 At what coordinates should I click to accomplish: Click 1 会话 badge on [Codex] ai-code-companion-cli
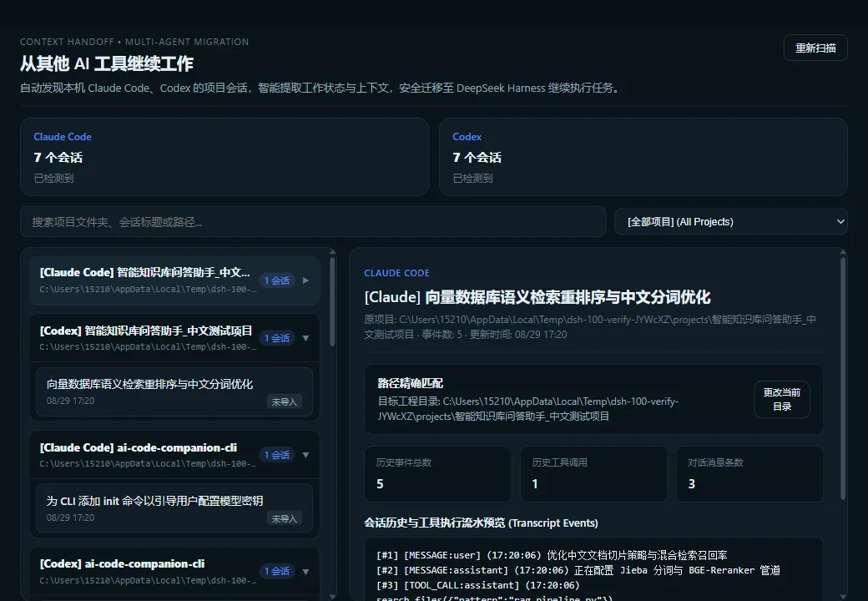(x=277, y=571)
